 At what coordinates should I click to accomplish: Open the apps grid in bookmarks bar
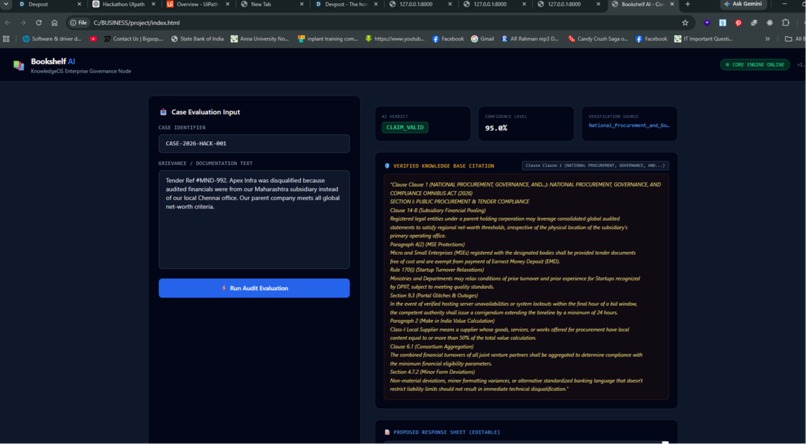click(x=6, y=39)
